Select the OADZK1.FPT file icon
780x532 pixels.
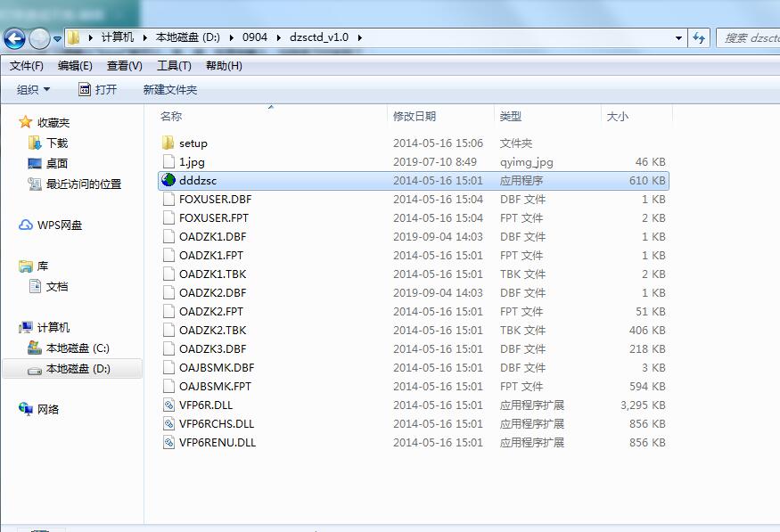(168, 255)
